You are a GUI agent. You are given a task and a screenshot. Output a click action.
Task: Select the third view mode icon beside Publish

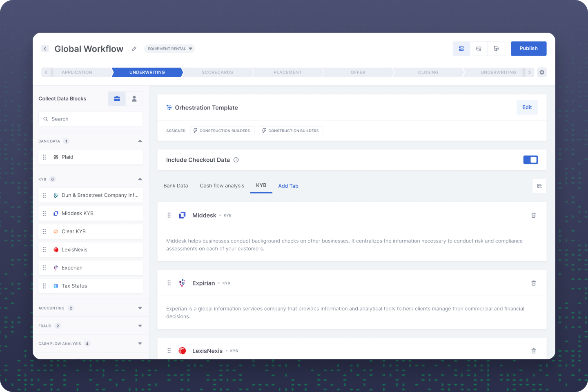point(496,49)
